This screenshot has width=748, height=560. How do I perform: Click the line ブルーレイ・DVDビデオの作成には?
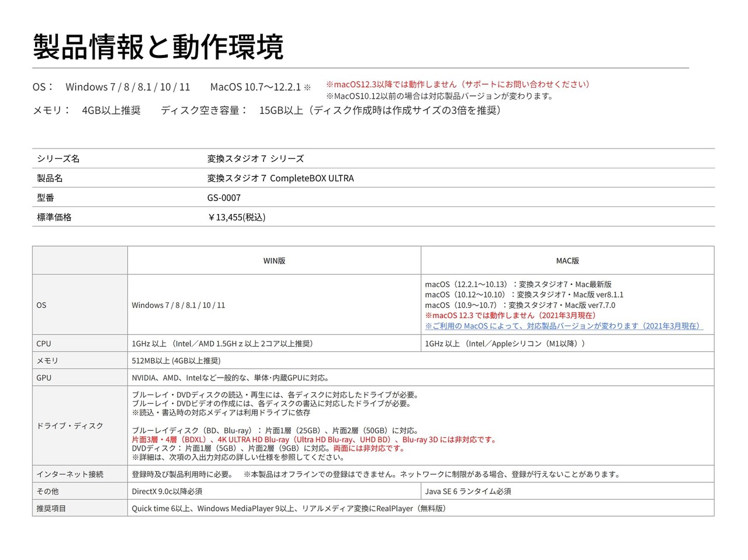[272, 403]
